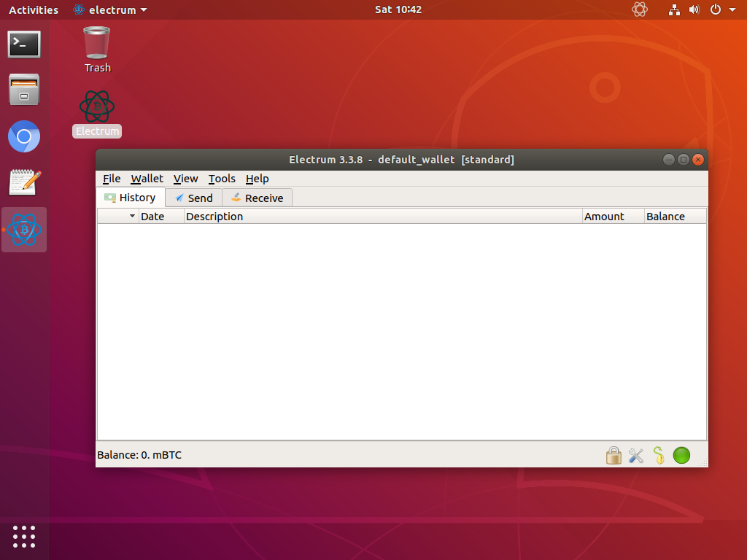The image size is (747, 560).
Task: Click the Description column header
Action: point(383,216)
